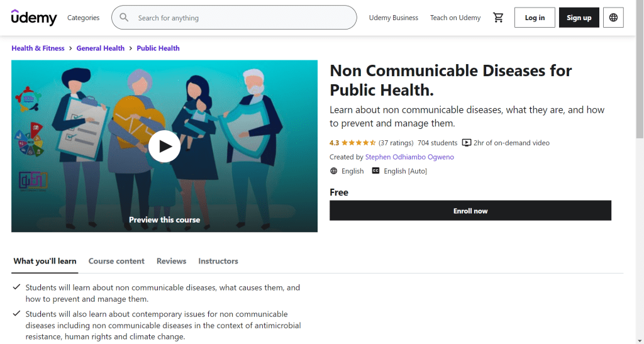Open the shopping cart icon
The image size is (644, 344).
pyautogui.click(x=498, y=18)
